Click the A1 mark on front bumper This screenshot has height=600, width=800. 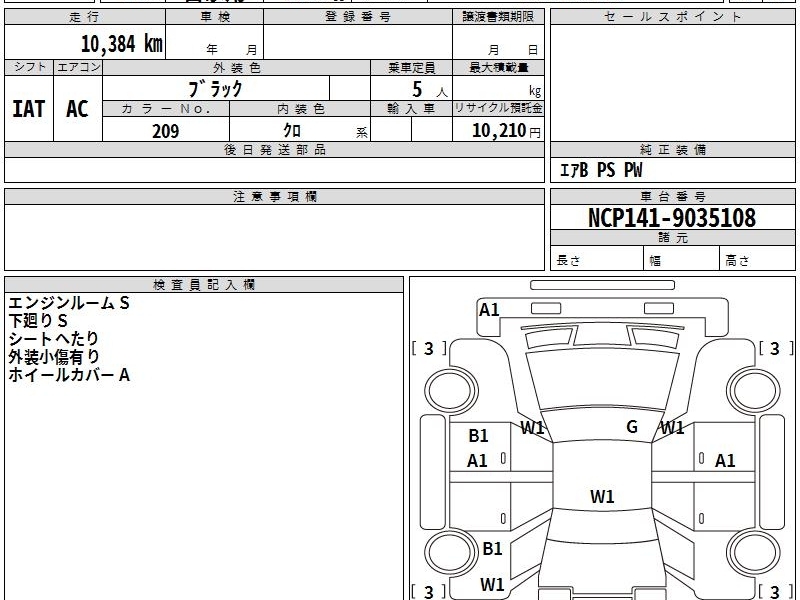pyautogui.click(x=489, y=310)
